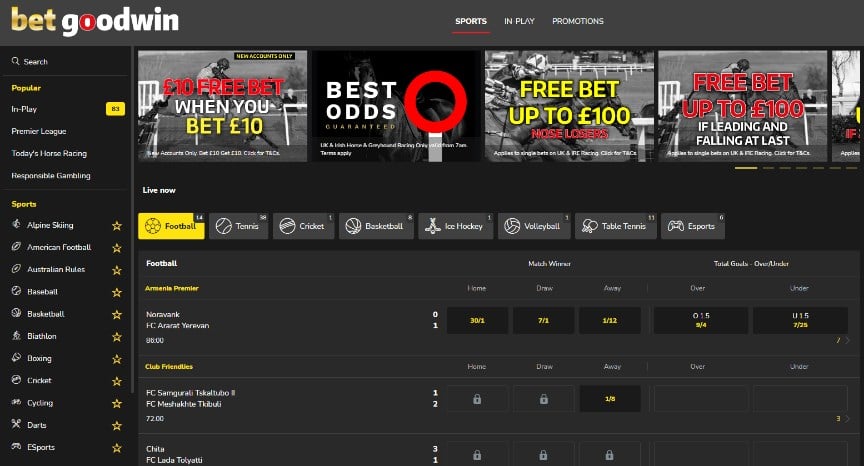Click the first carousel page indicator
This screenshot has width=864, height=466.
(x=746, y=167)
